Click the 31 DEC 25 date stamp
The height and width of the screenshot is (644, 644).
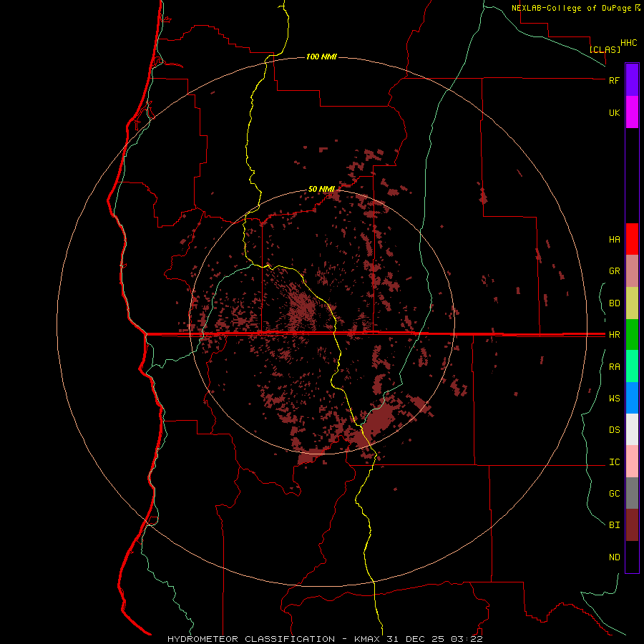coord(415,639)
